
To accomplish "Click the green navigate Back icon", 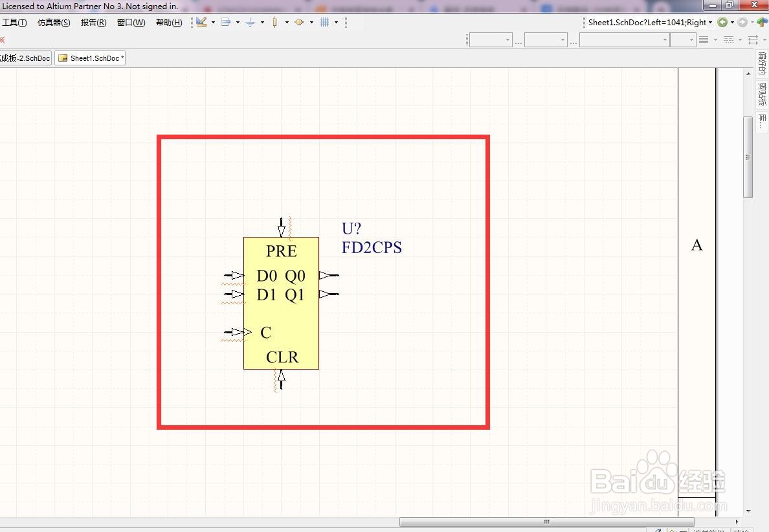I will [722, 22].
